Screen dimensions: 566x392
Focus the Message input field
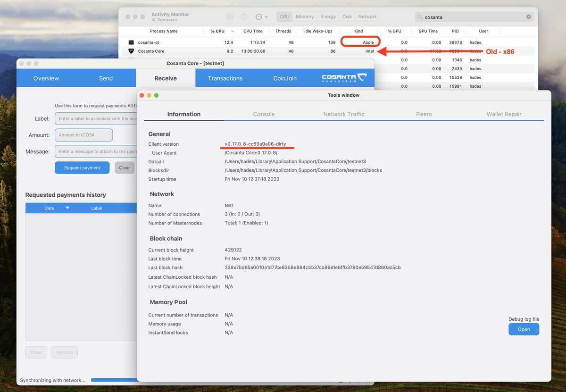(x=96, y=151)
